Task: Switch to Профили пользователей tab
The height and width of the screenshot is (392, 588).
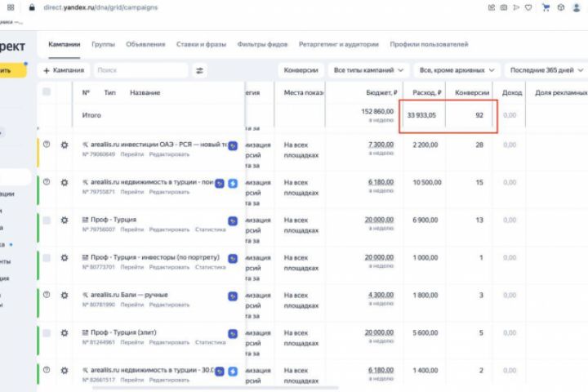Action: click(x=429, y=44)
